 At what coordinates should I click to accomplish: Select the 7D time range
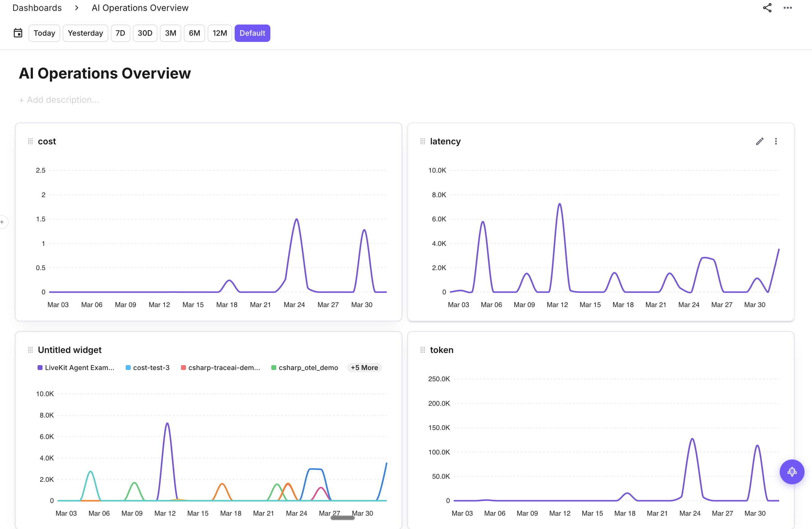[120, 33]
